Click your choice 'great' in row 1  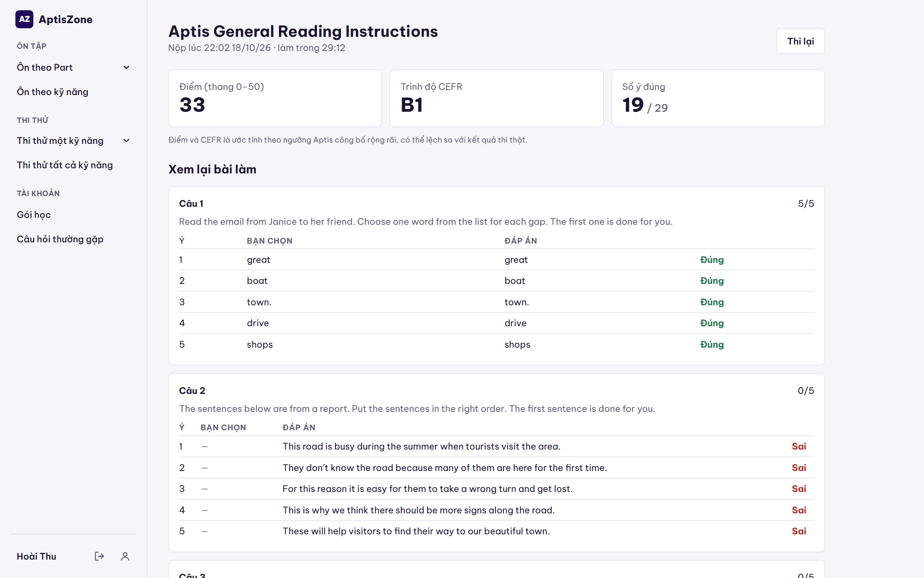click(x=258, y=259)
